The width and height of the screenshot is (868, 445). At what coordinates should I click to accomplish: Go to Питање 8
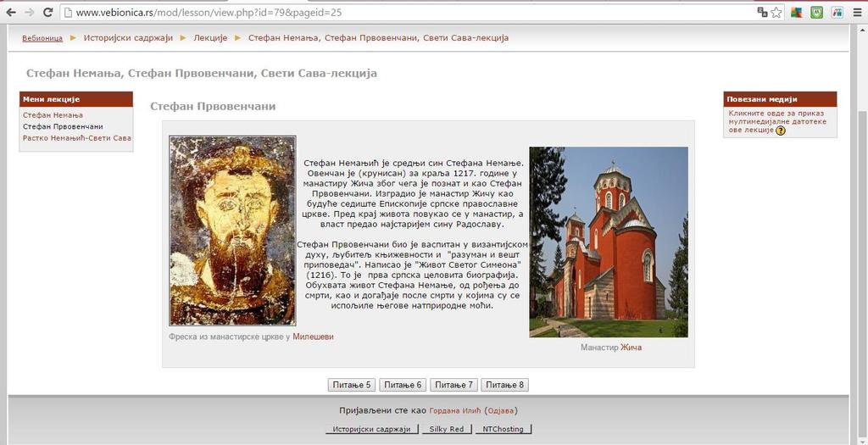point(505,385)
